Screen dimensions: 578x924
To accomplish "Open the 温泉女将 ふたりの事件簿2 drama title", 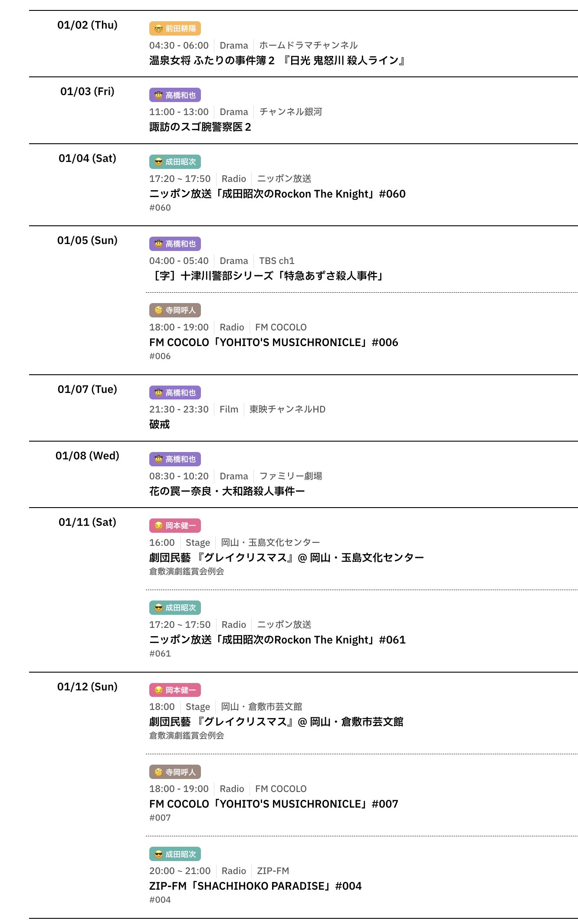I will point(277,60).
